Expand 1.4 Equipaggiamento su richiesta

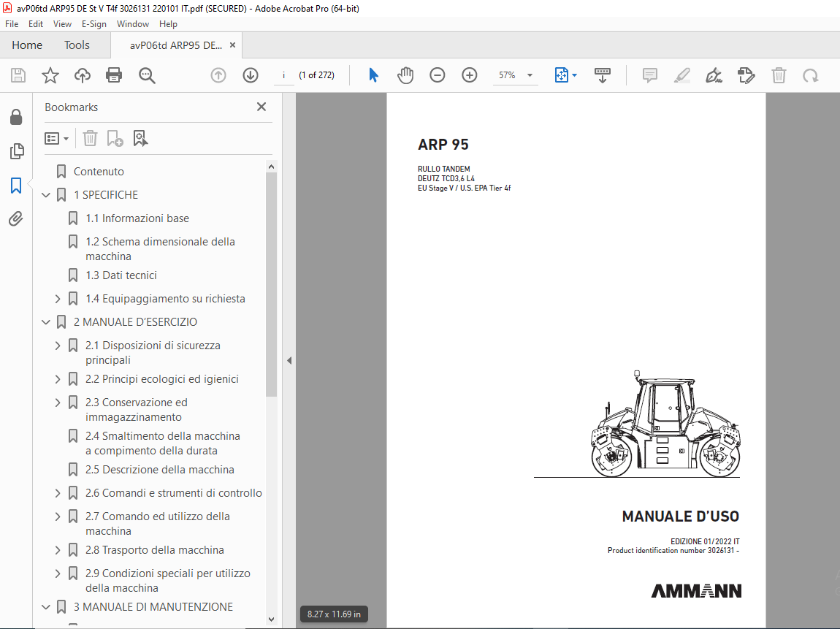(58, 299)
